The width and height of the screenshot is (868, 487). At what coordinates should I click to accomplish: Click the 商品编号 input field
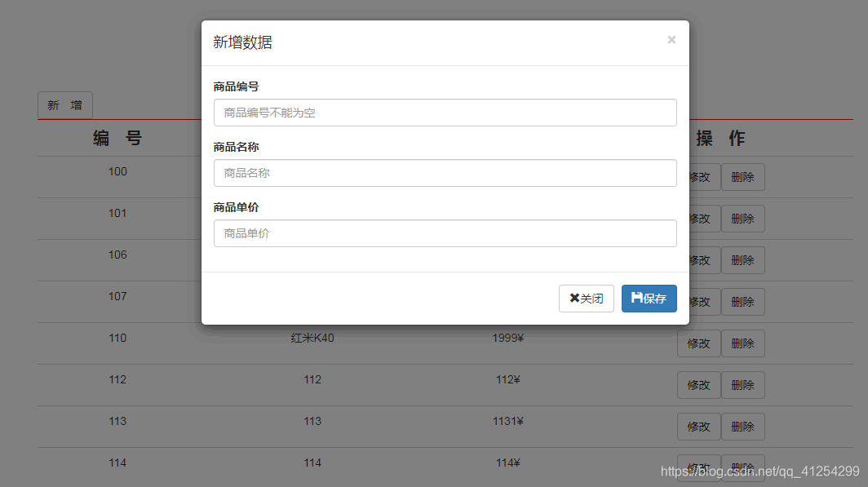point(445,113)
